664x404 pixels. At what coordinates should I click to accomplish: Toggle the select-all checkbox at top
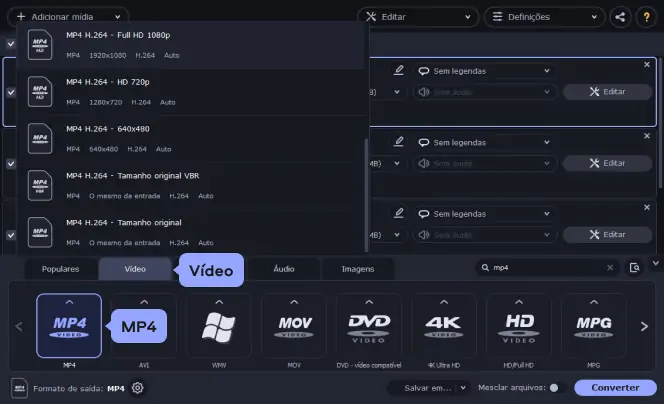click(x=11, y=44)
